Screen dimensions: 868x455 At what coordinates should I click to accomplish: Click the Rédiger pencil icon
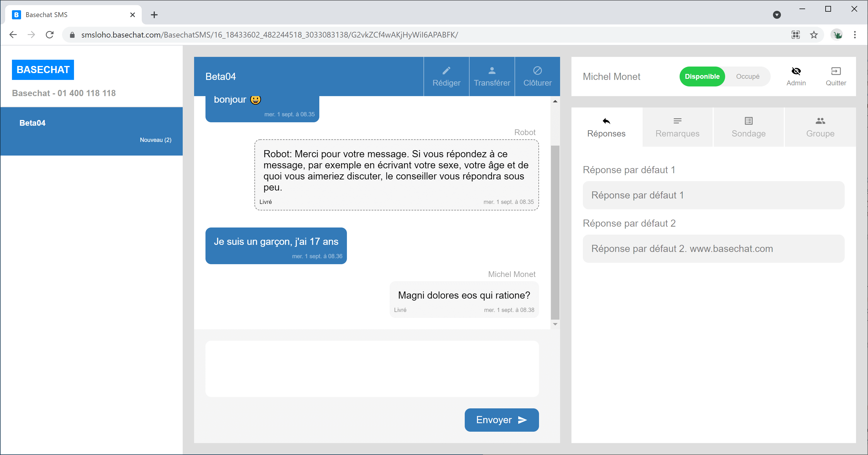(x=446, y=71)
